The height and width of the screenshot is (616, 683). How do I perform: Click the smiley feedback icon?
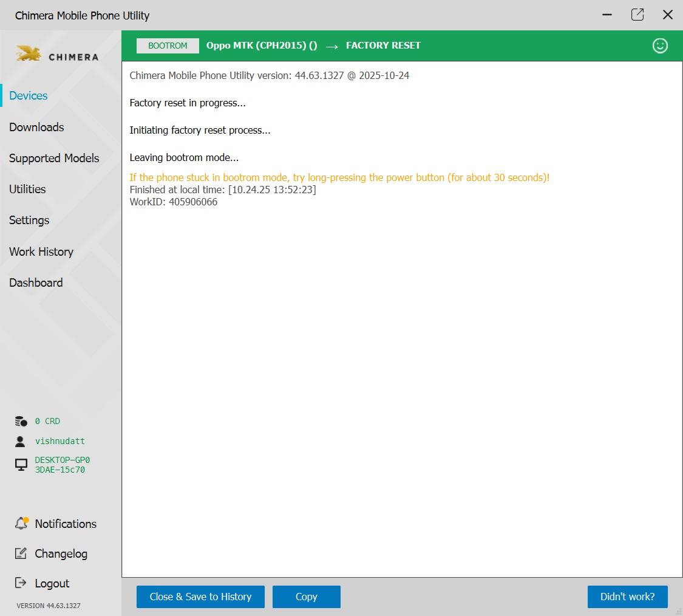click(x=660, y=46)
